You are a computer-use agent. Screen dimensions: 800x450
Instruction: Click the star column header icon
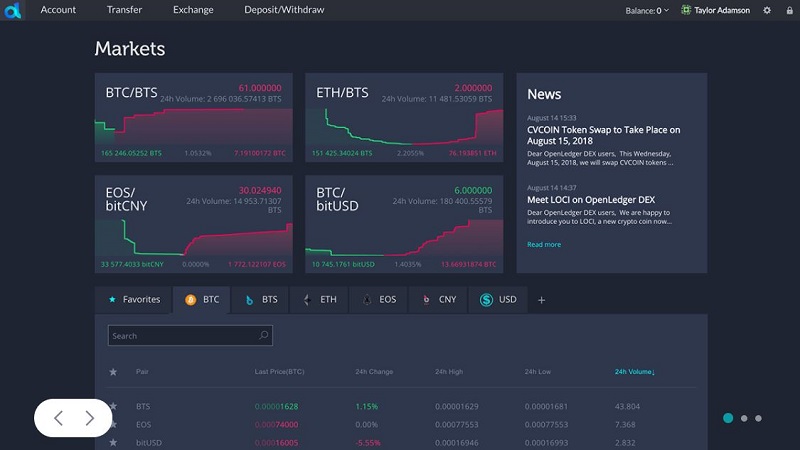(113, 372)
